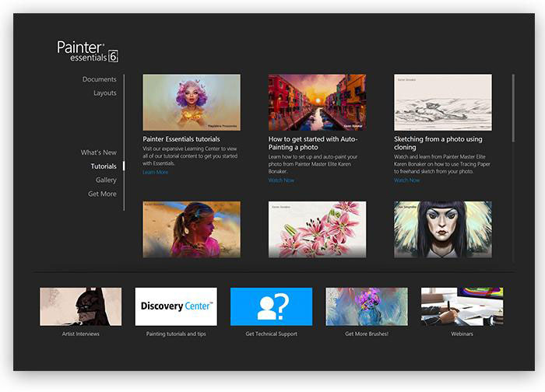
Task: Click the Get Technical Support label
Action: (272, 334)
